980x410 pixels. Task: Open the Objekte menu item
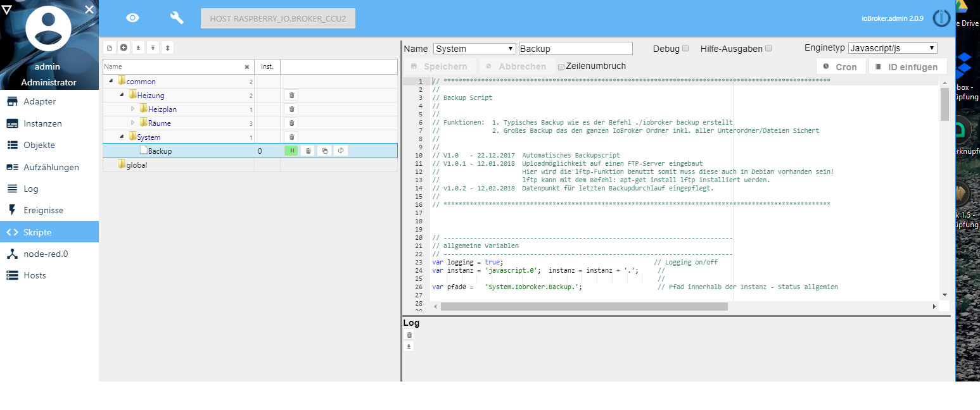tap(49, 145)
